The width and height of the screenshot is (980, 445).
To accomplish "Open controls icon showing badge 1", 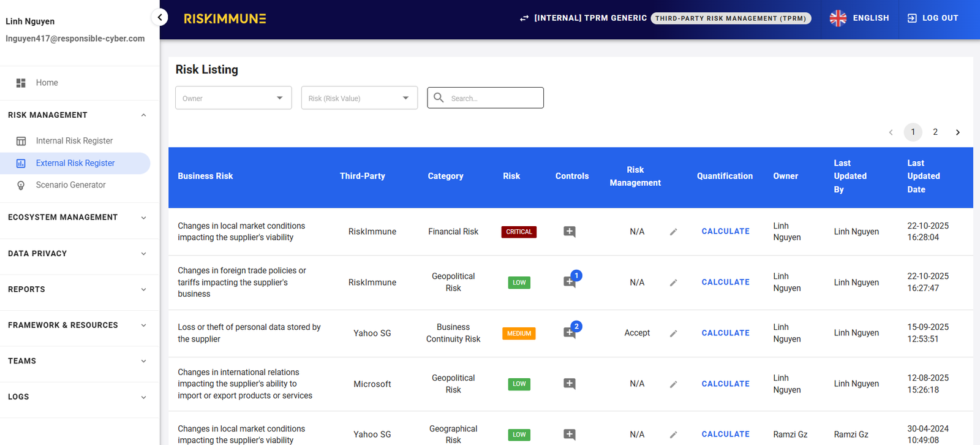I will coord(570,282).
